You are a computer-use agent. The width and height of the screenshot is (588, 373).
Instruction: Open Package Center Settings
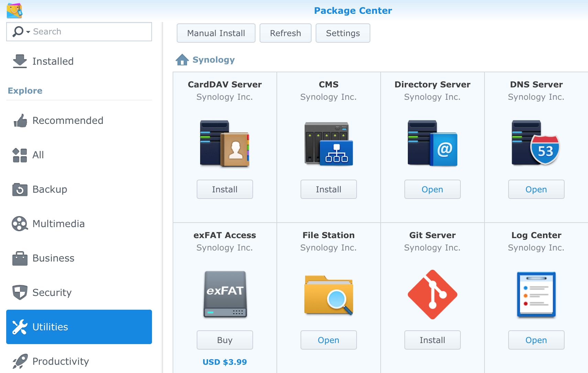[x=343, y=33]
